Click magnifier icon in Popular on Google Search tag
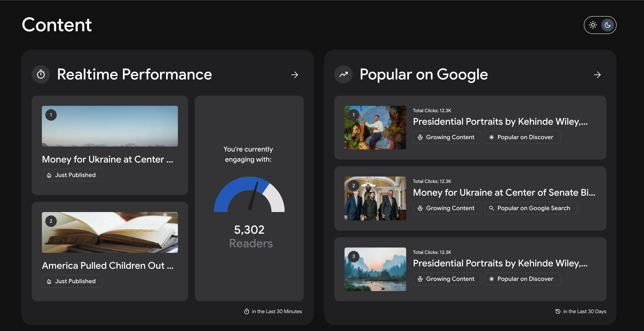The image size is (644, 331). (491, 208)
